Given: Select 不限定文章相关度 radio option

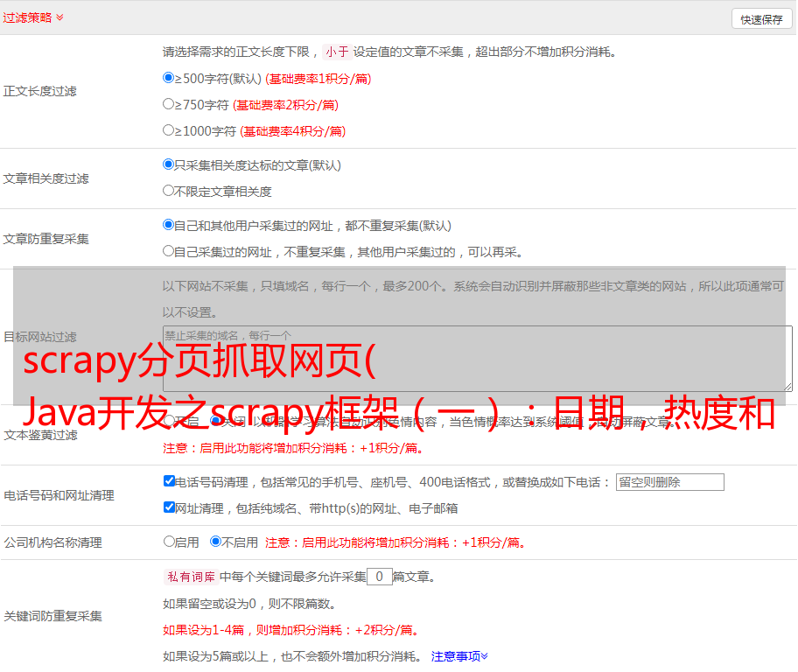Looking at the screenshot, I should (x=169, y=191).
